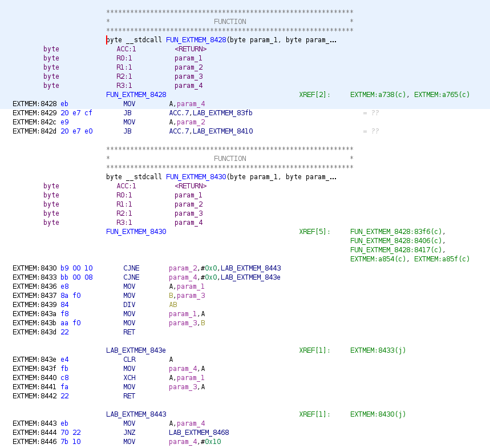Follow the EXTMEM:8433(j) jump reference

378,350
